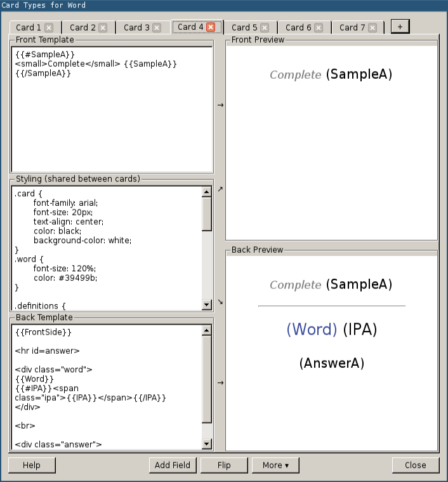
Task: Open the Card 6 tab
Action: click(x=298, y=28)
